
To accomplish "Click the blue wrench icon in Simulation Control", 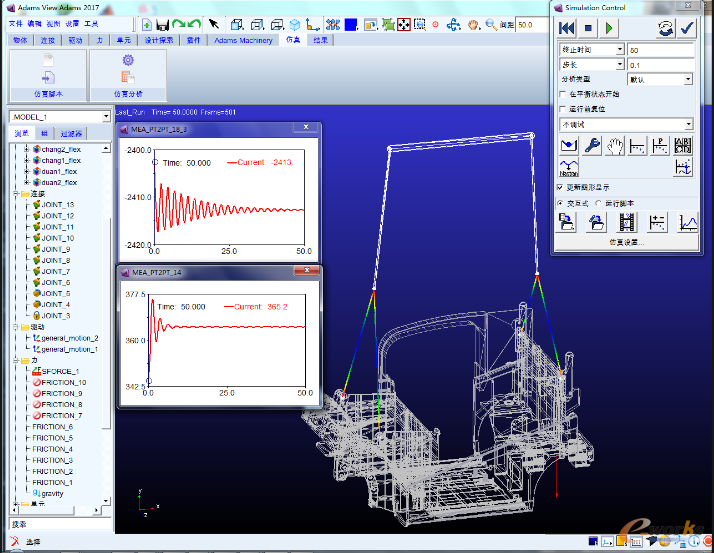I will coord(592,146).
